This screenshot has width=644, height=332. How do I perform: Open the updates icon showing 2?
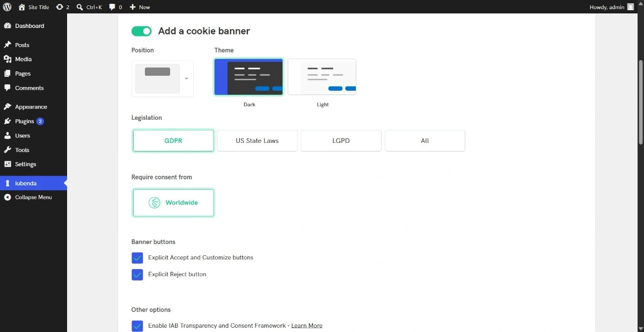point(59,7)
